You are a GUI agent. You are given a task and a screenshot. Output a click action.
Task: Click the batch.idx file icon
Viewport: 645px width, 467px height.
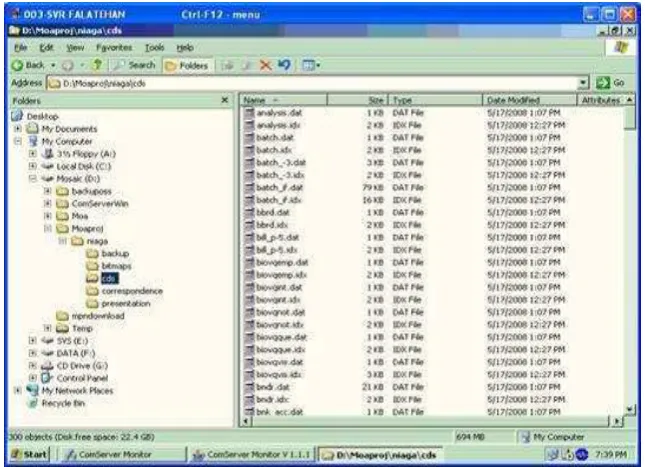[249, 150]
